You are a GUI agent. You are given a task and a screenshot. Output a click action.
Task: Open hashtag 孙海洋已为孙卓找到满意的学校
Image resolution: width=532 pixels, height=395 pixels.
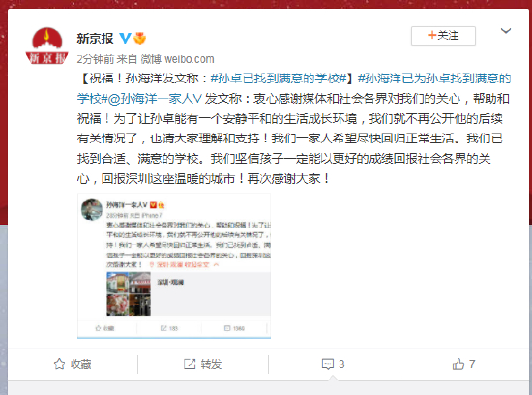294,88
